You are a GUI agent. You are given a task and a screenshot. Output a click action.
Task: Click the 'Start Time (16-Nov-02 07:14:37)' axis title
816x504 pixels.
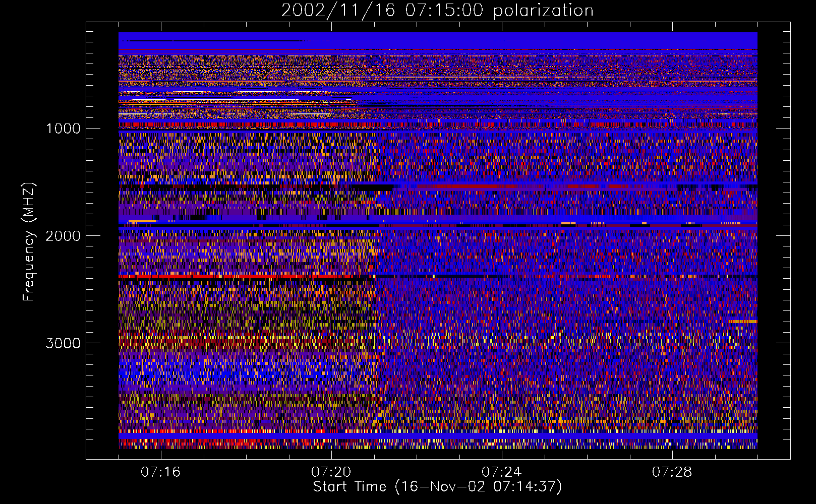[437, 487]
